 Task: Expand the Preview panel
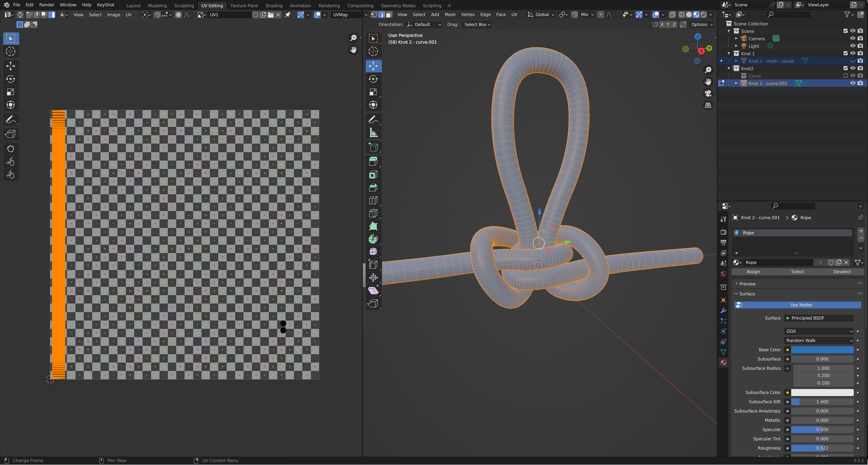[x=747, y=284]
